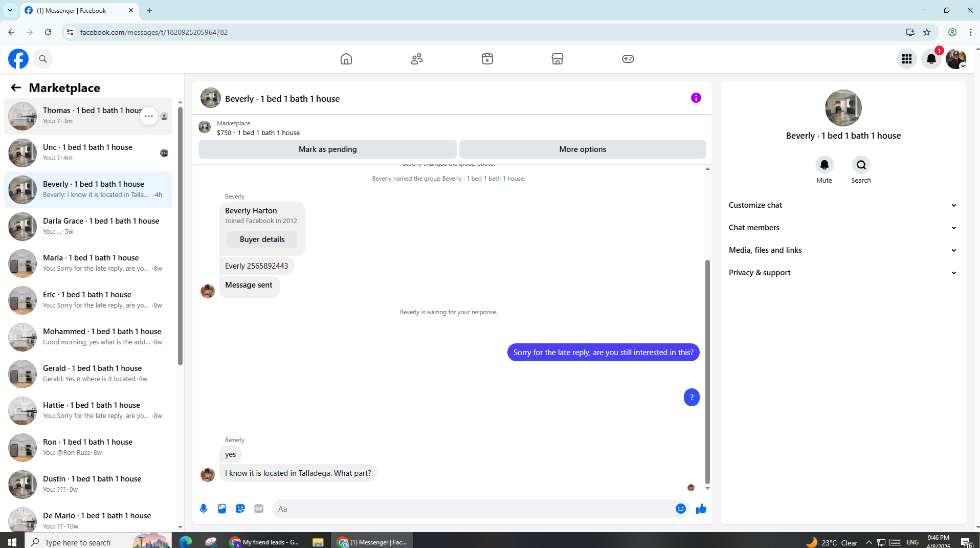Screen dimensions: 980x548
Task: Choose a GIF icon
Action: 259,509
